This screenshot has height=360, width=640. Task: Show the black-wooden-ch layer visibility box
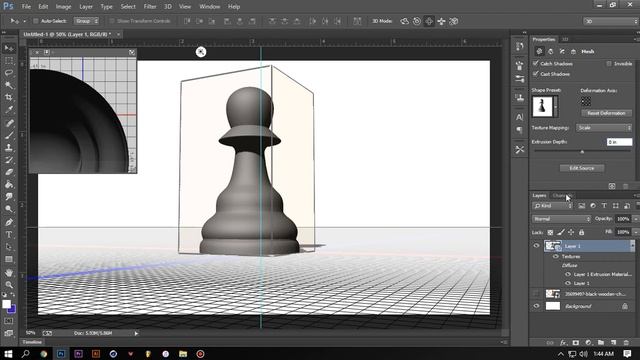tap(536, 293)
